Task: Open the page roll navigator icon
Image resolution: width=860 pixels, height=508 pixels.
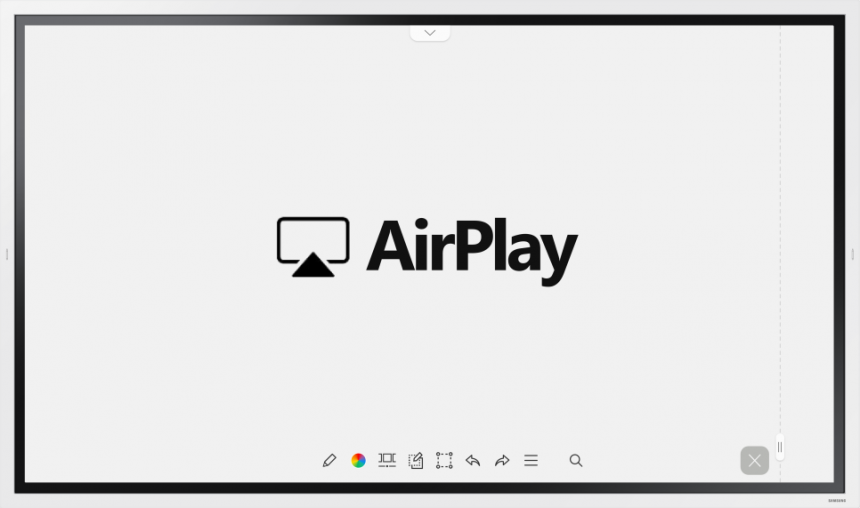Action: coord(387,460)
